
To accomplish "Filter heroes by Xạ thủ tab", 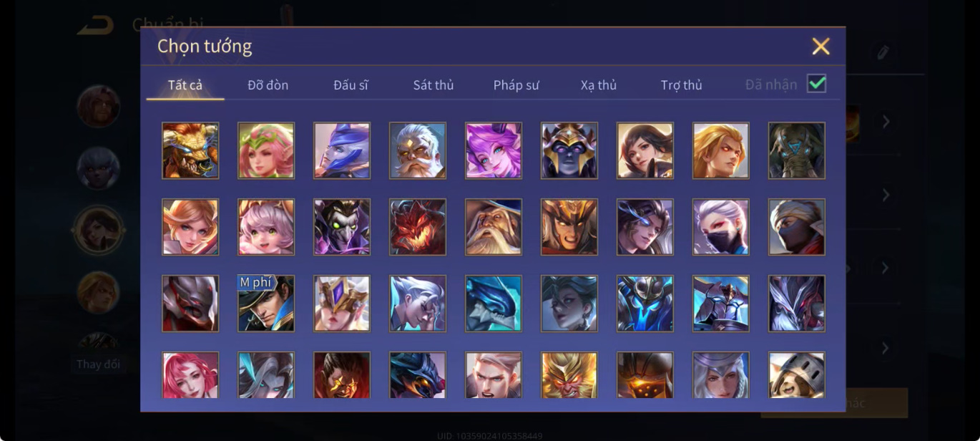I will tap(599, 84).
